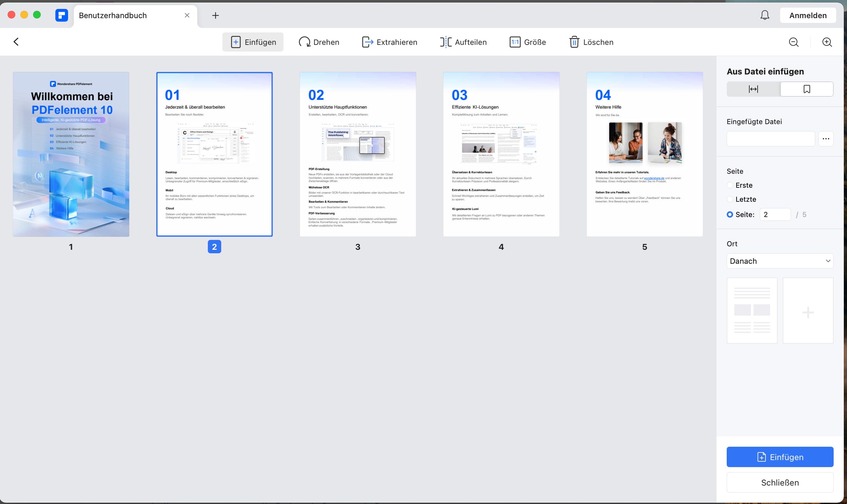Image resolution: width=847 pixels, height=504 pixels.
Task: Go back using the left chevron arrow
Action: pos(16,42)
